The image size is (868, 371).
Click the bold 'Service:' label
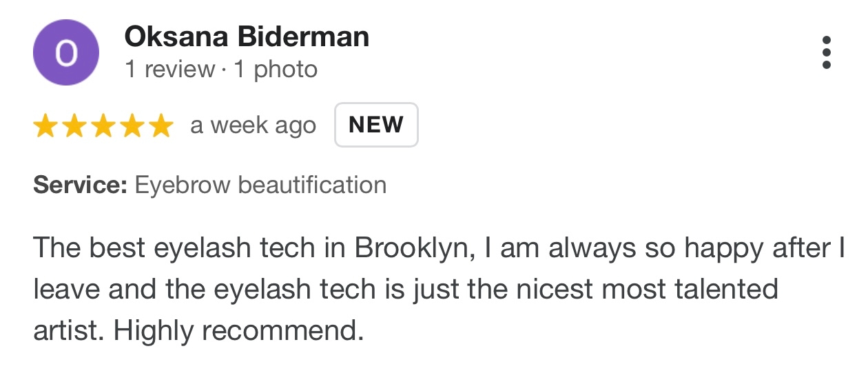[80, 186]
